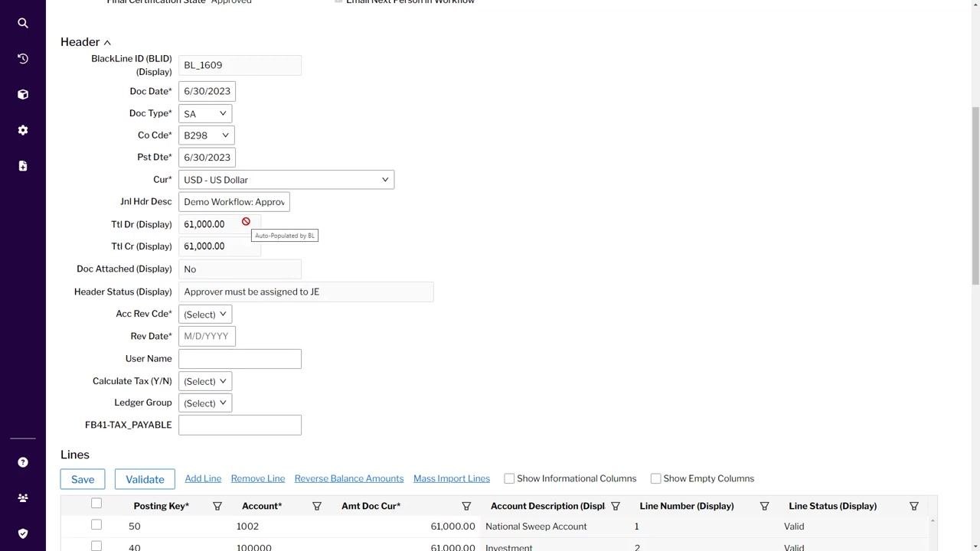Enable Show Empty Columns
Image resolution: width=980 pixels, height=551 pixels.
[x=656, y=478]
